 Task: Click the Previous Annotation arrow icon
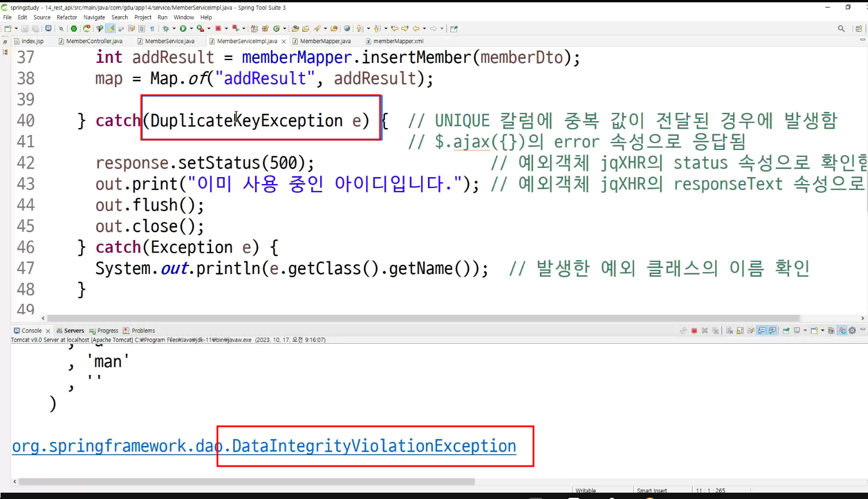(x=377, y=28)
